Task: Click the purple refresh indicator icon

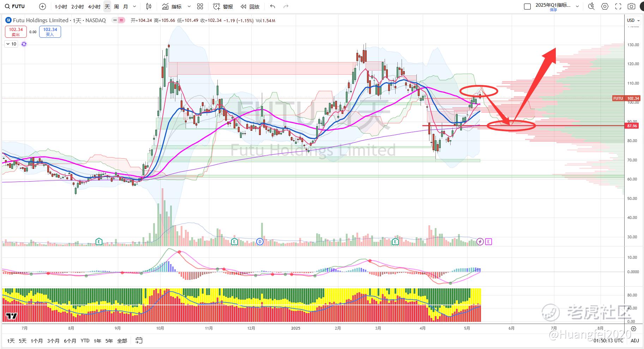Action: tap(24, 44)
